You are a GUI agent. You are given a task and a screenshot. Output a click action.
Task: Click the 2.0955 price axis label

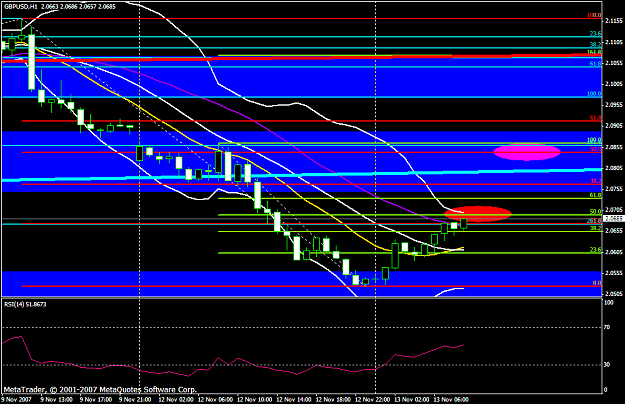click(614, 105)
